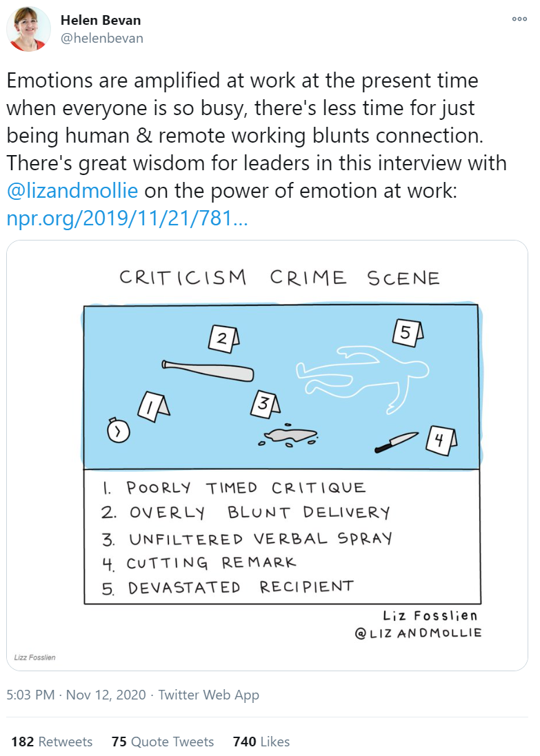Open the more options menu for the tweet
The image size is (540, 756).
[x=519, y=19]
